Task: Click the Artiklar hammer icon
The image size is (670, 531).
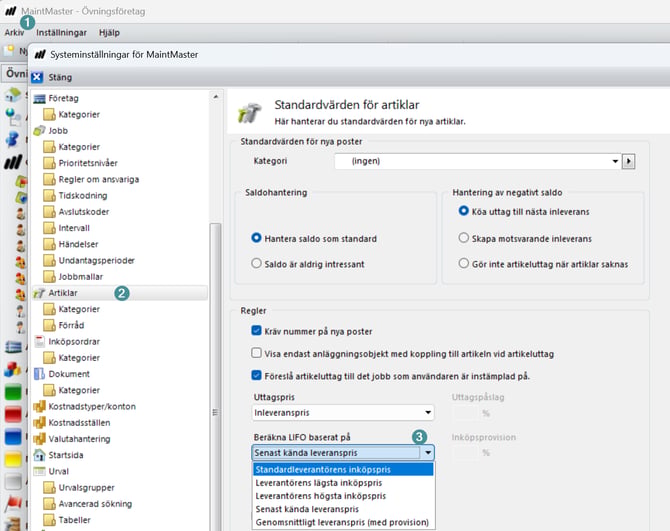Action: pyautogui.click(x=39, y=293)
